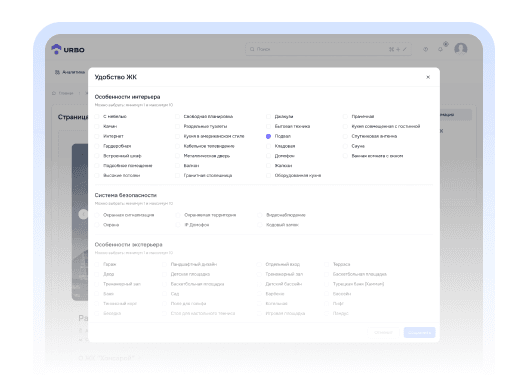This screenshot has width=529, height=380.
Task: Check the Терраса option
Action: pos(327,264)
